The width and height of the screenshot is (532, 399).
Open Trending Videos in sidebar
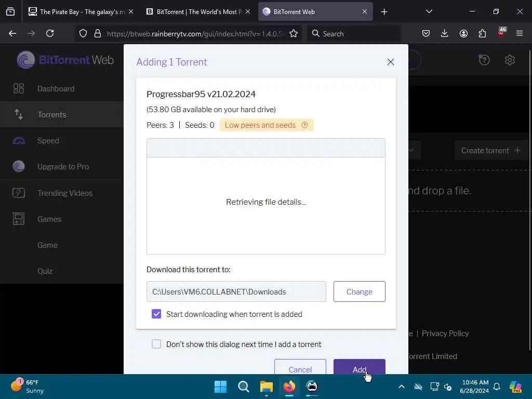point(65,193)
